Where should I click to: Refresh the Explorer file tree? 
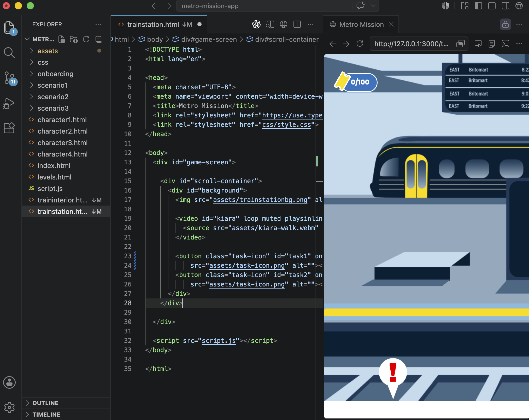(86, 39)
